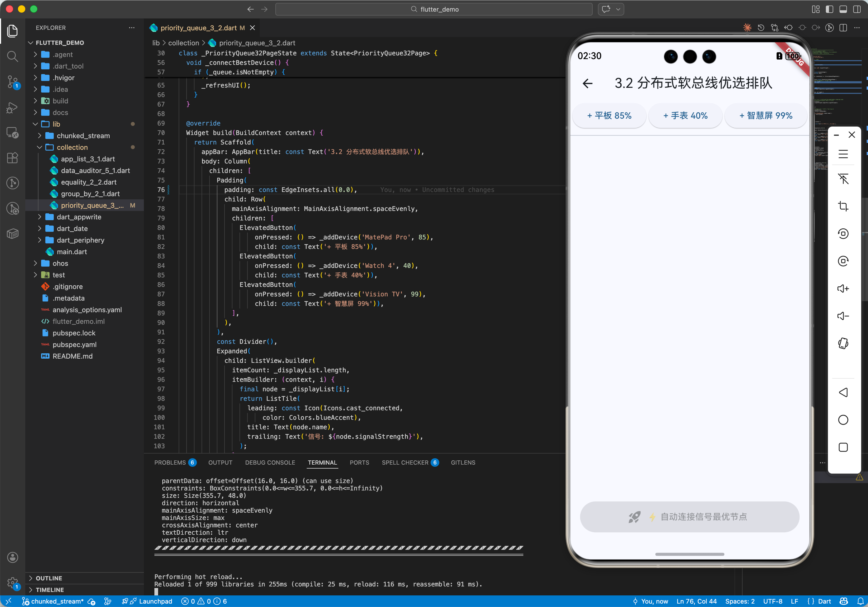Tap the '+ 平板 85%' button

[x=609, y=115]
